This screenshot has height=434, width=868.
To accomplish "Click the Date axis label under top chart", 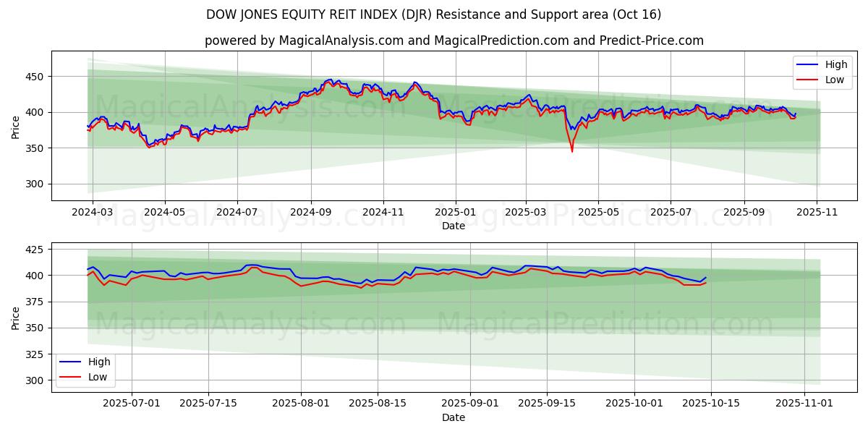I will 454,226.
